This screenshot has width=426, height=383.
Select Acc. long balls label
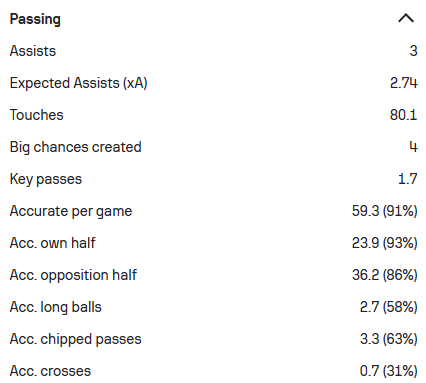tap(55, 307)
